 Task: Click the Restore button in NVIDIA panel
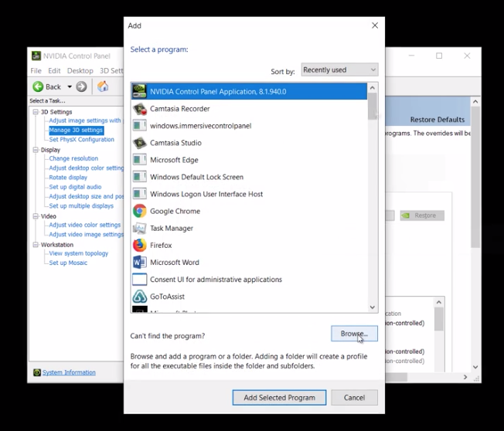point(422,215)
